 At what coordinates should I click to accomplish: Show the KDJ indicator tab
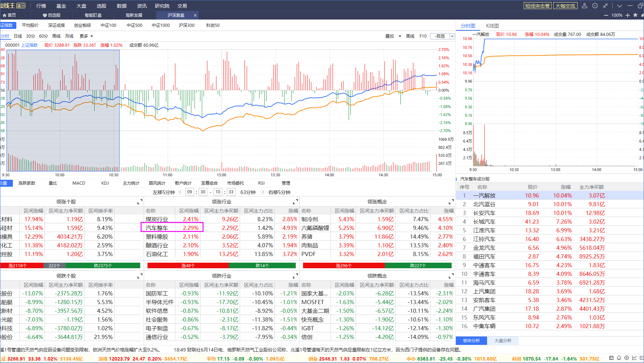point(105,183)
